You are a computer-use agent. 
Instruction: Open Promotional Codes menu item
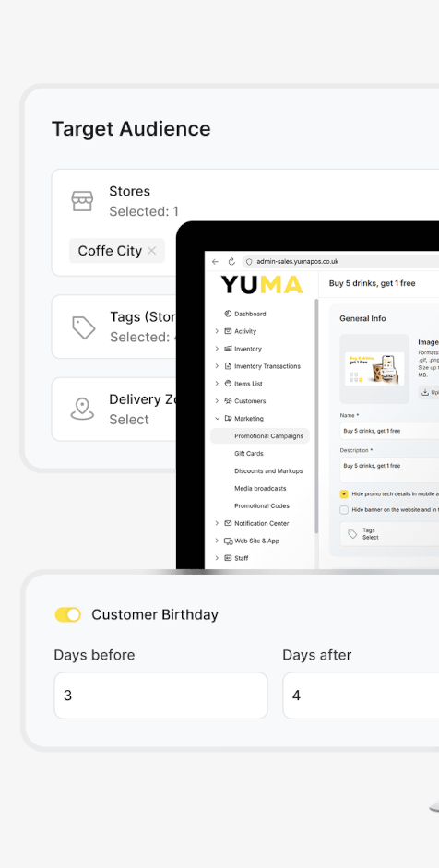[262, 506]
